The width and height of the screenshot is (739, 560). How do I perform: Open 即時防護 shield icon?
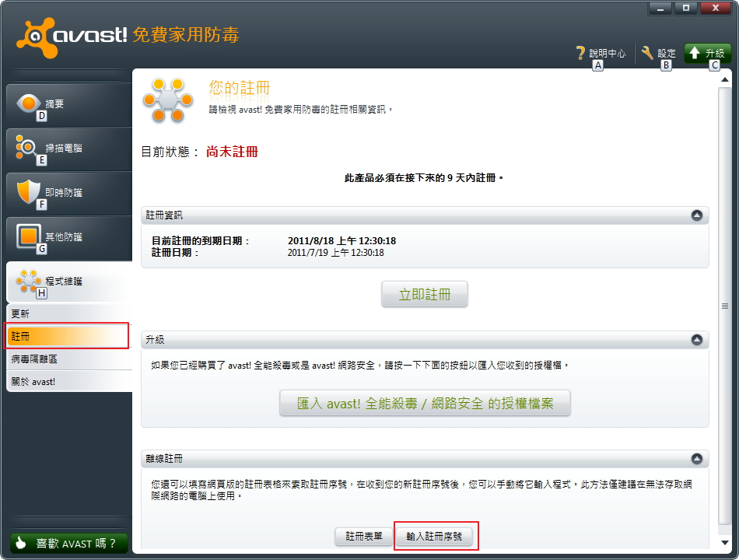click(x=28, y=191)
